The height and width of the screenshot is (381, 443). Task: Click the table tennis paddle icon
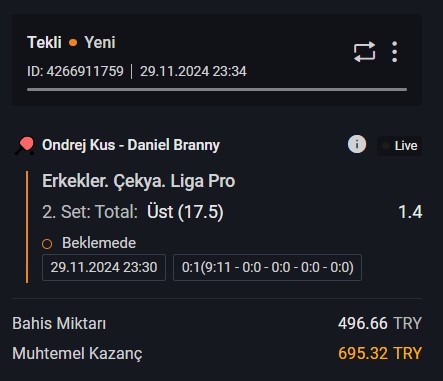tap(25, 146)
